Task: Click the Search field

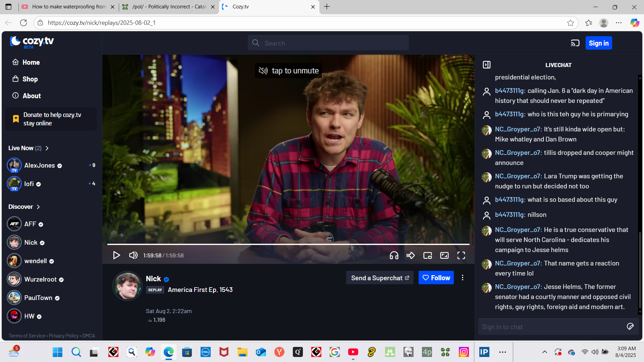Action: [x=328, y=43]
